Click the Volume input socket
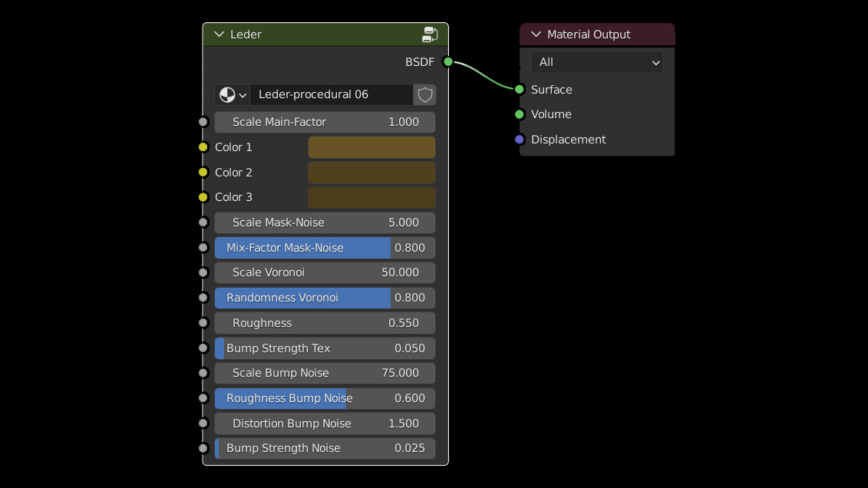 (520, 114)
